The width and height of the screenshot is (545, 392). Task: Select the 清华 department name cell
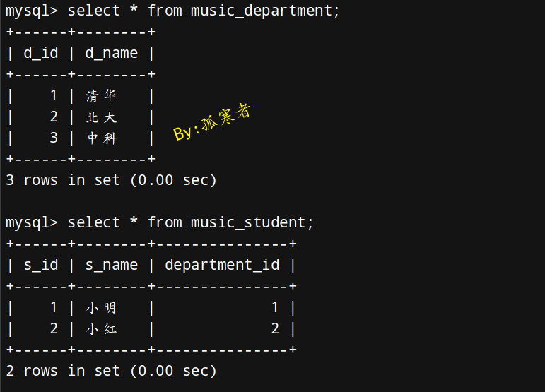coord(101,96)
